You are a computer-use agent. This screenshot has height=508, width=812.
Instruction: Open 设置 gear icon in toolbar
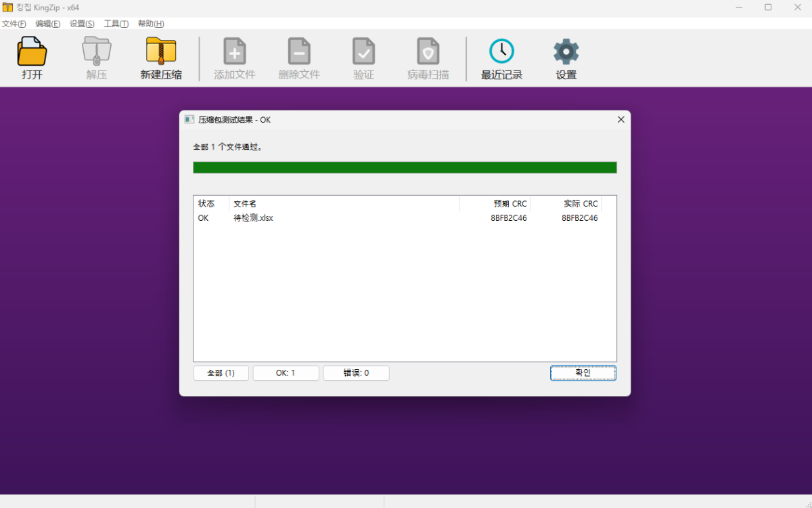pos(566,51)
